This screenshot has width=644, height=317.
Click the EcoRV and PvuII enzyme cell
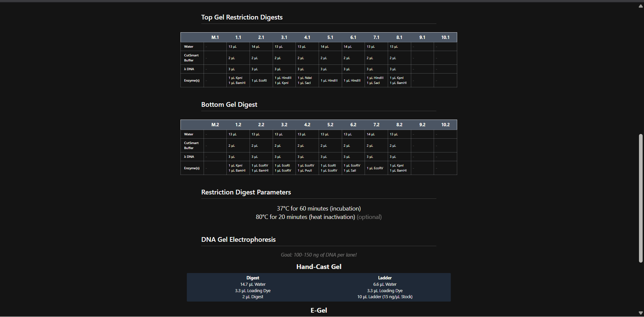[307, 168]
